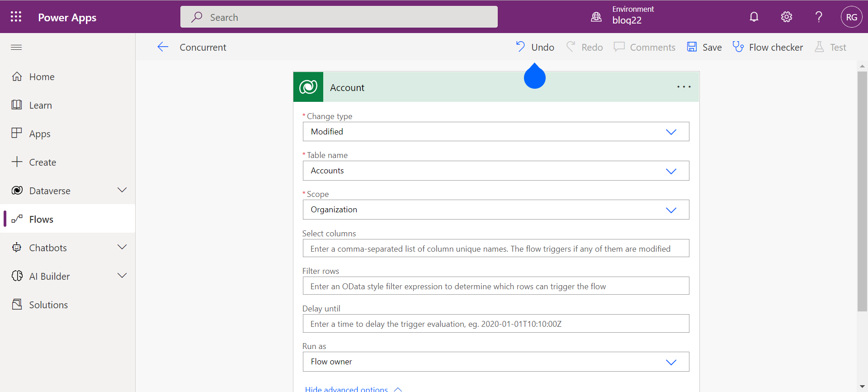Click the Account trigger title
The height and width of the screenshot is (392, 868).
pyautogui.click(x=347, y=87)
